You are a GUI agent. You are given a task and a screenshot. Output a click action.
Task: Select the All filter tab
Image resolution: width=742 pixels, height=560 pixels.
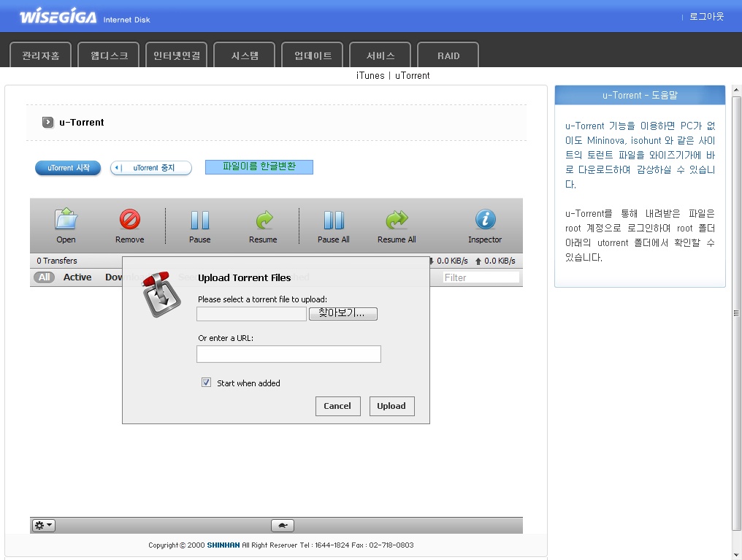45,277
